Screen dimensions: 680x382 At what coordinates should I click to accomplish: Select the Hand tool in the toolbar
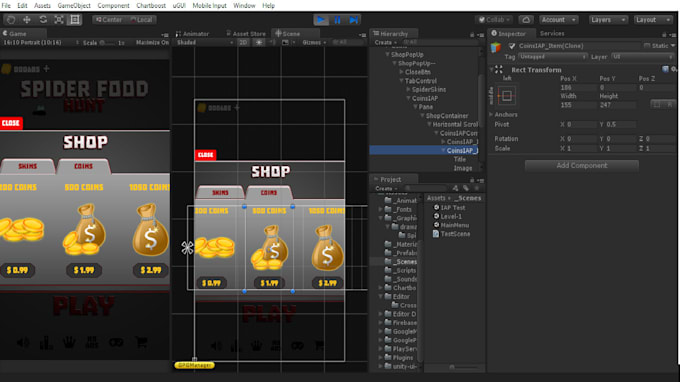11,20
